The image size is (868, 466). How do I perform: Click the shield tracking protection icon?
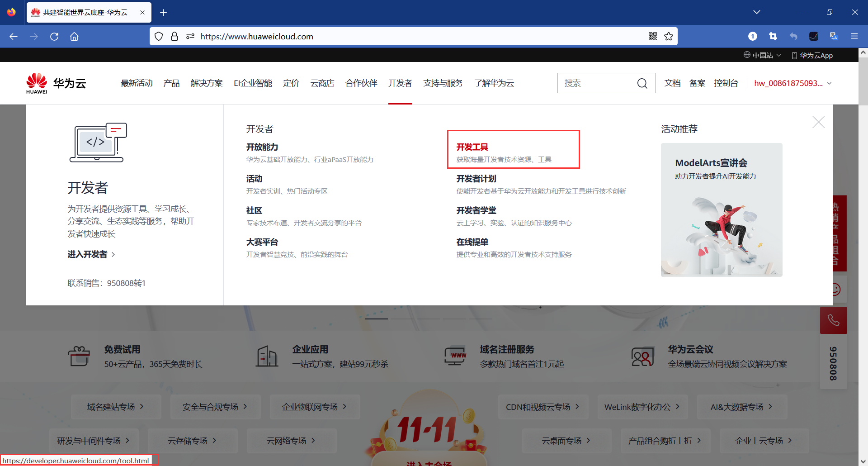pos(158,36)
